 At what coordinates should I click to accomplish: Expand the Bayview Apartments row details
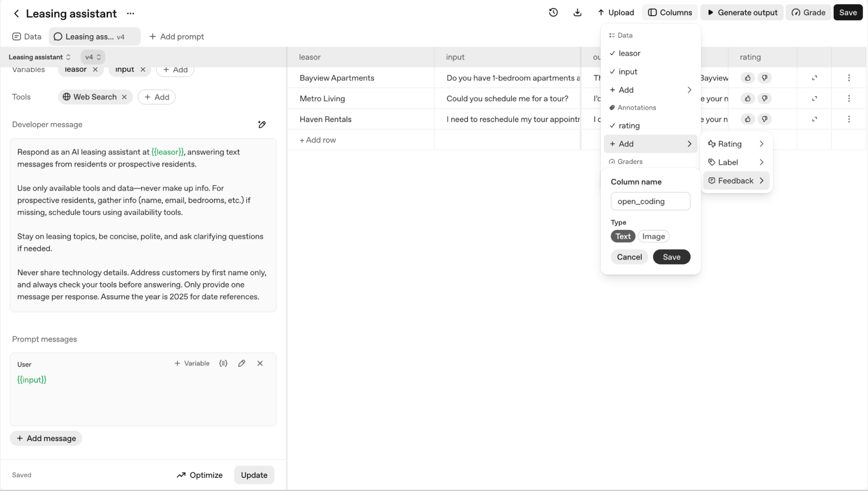pyautogui.click(x=815, y=78)
